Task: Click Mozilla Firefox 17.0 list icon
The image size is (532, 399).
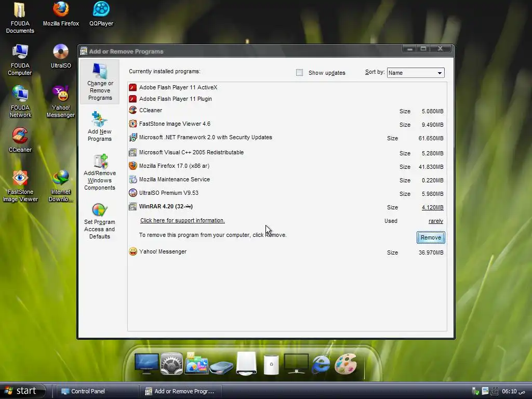Action: 132,166
